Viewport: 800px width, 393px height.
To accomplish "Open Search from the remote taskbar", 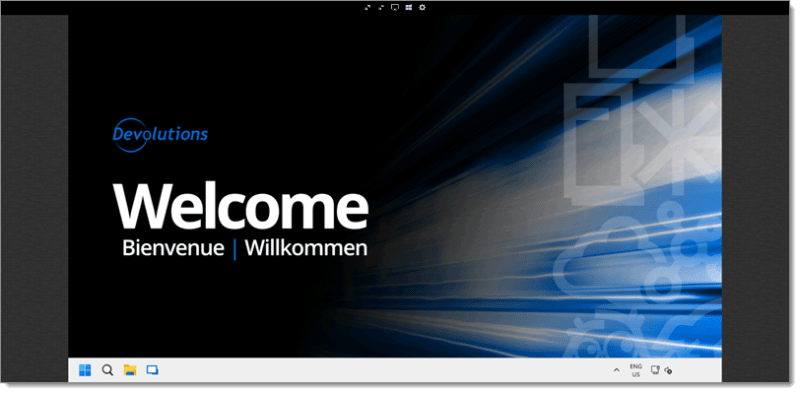I will click(x=107, y=370).
